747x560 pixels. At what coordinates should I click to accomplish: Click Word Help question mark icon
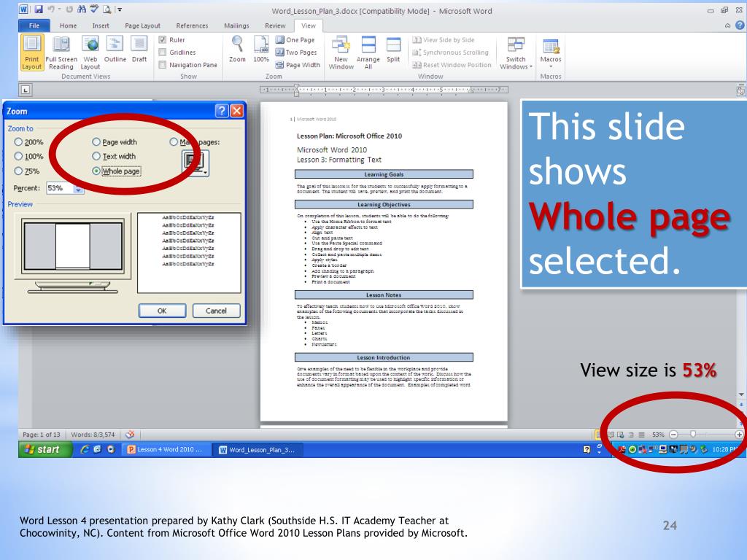pos(740,26)
